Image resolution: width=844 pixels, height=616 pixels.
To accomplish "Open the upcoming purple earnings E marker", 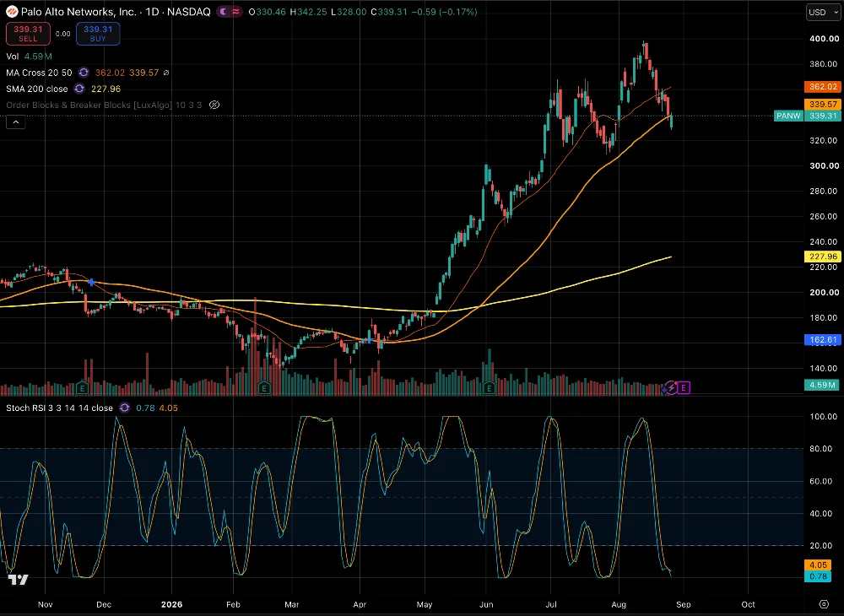I will [684, 387].
